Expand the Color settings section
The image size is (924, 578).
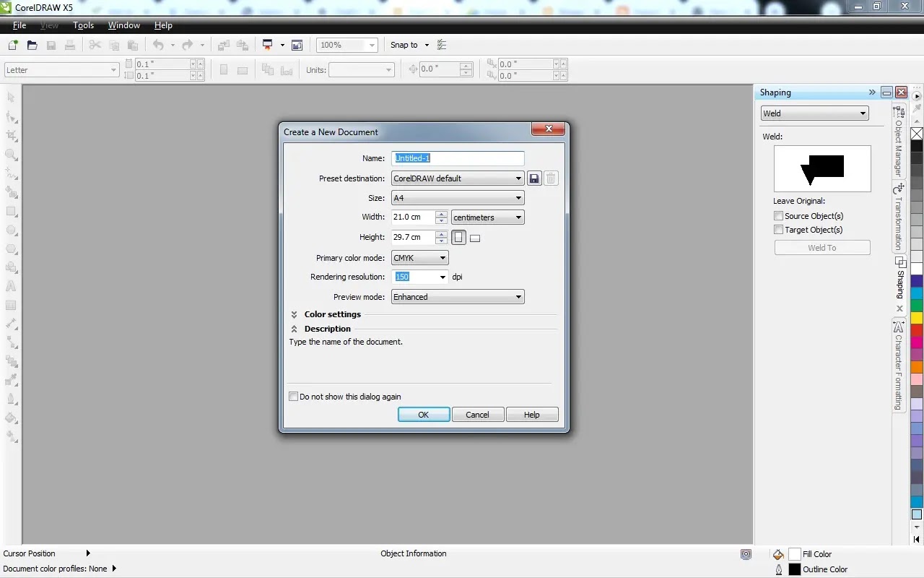click(x=294, y=314)
